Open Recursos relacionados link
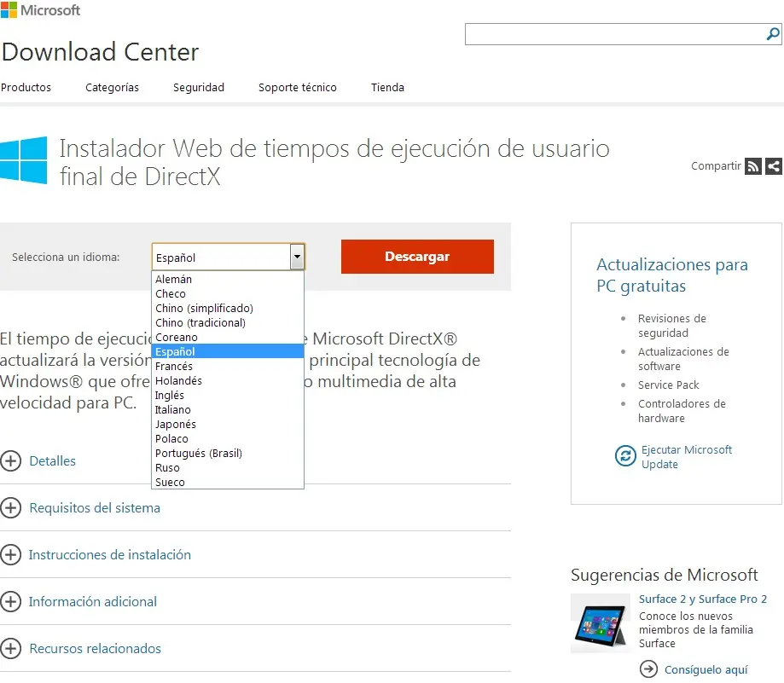 pyautogui.click(x=95, y=649)
